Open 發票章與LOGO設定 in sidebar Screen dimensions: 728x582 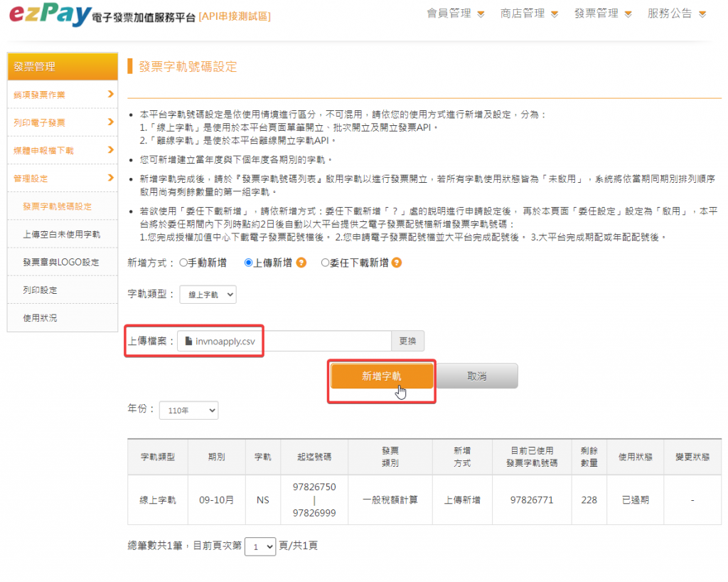coord(61,262)
